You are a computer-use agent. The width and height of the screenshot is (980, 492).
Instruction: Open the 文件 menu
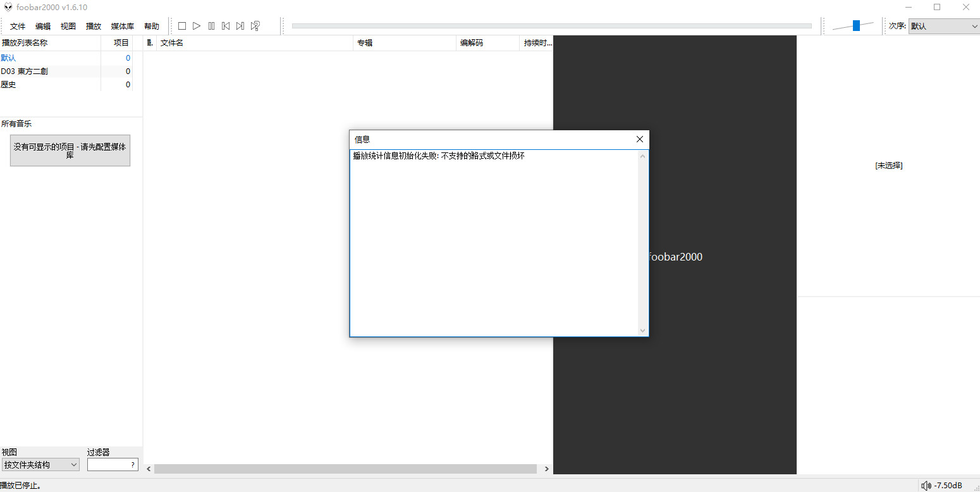(18, 27)
